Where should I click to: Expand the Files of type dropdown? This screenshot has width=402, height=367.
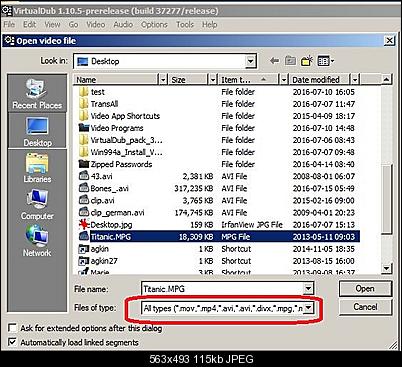[308, 308]
